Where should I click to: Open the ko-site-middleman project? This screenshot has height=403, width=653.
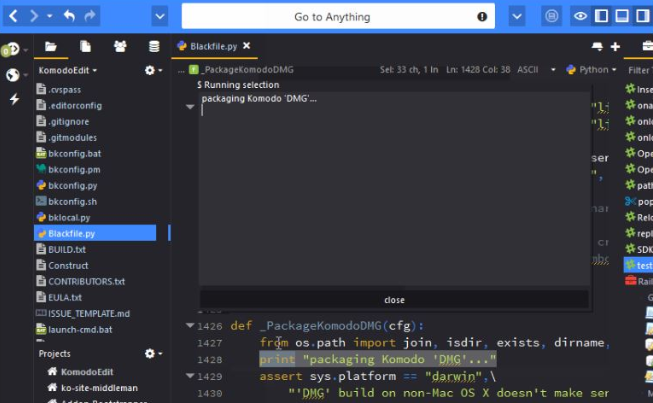[101, 387]
